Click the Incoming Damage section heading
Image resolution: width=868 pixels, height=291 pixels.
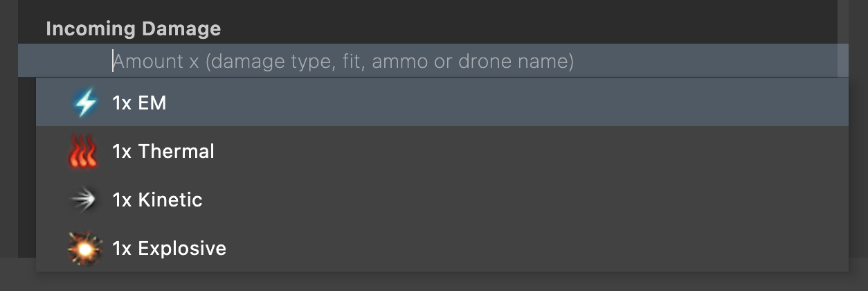click(134, 29)
